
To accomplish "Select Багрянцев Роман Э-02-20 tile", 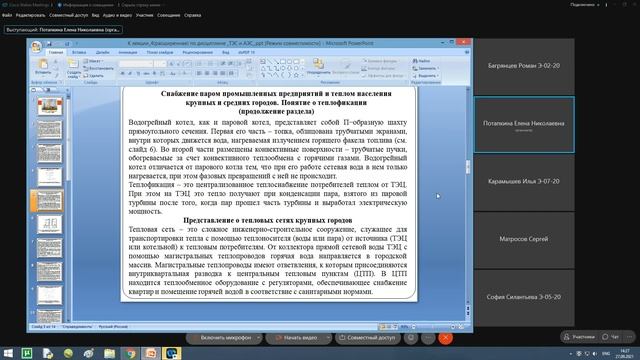I will coord(524,66).
